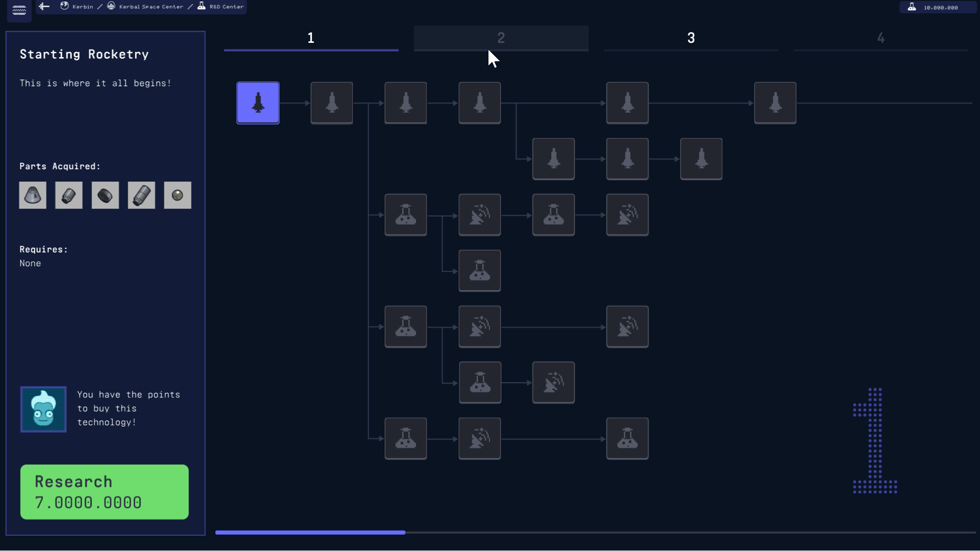Go to Kerbin in the breadcrumb
Screen dimensions: 980x551
(77, 7)
